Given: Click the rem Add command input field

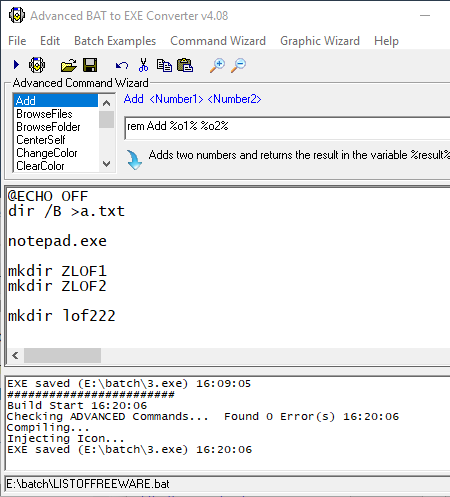Looking at the screenshot, I should (287, 128).
